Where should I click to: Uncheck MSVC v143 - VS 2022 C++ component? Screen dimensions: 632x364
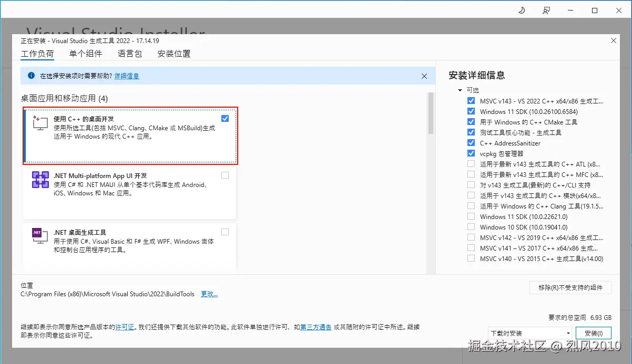(x=471, y=101)
